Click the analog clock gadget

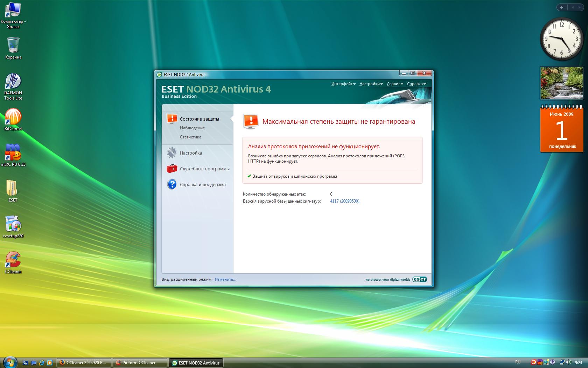[x=562, y=39]
